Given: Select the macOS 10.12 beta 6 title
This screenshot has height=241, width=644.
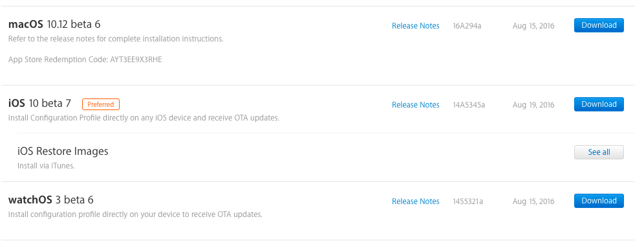Looking at the screenshot, I should [x=54, y=24].
